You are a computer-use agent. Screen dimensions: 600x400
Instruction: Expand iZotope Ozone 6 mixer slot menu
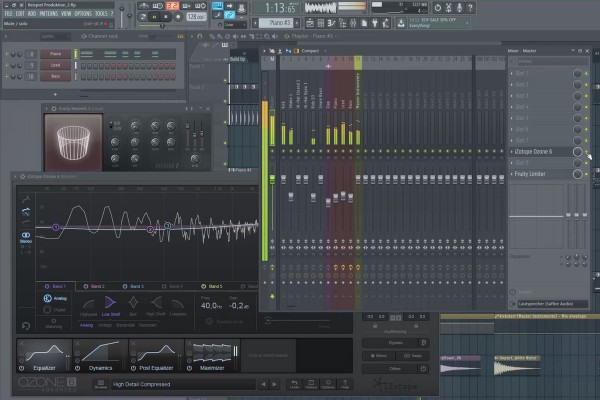(512, 152)
